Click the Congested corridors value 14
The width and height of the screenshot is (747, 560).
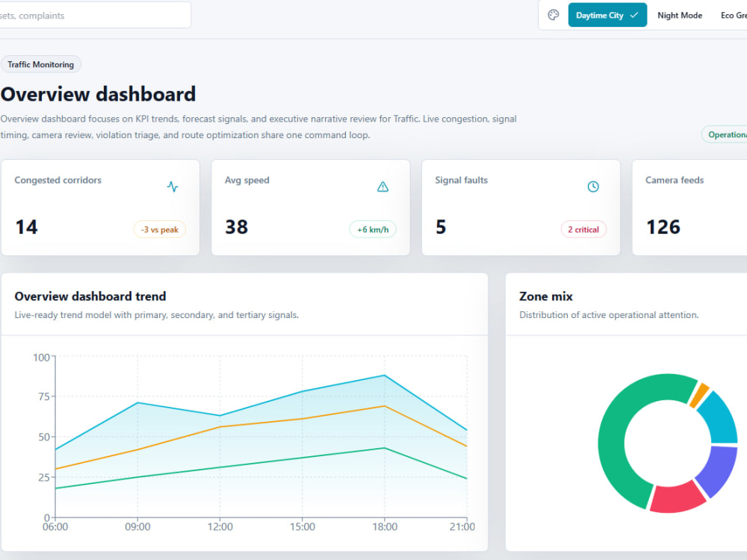[26, 227]
